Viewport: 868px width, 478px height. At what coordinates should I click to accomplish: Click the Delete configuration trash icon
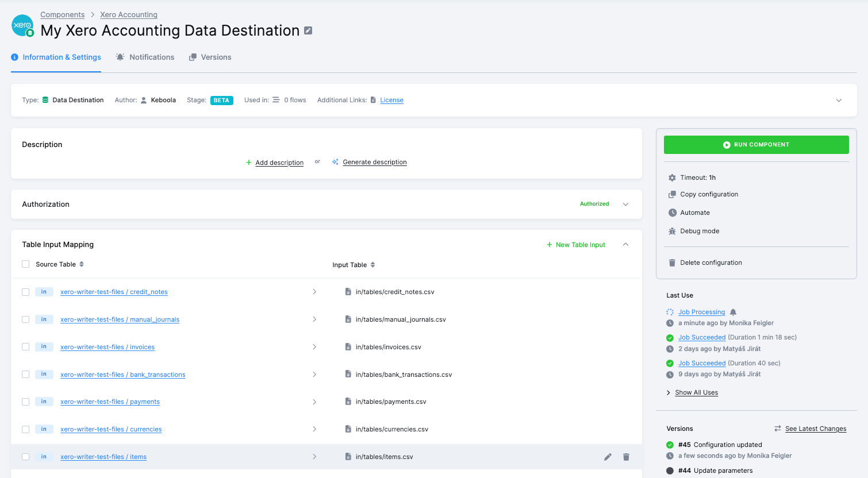click(x=672, y=262)
